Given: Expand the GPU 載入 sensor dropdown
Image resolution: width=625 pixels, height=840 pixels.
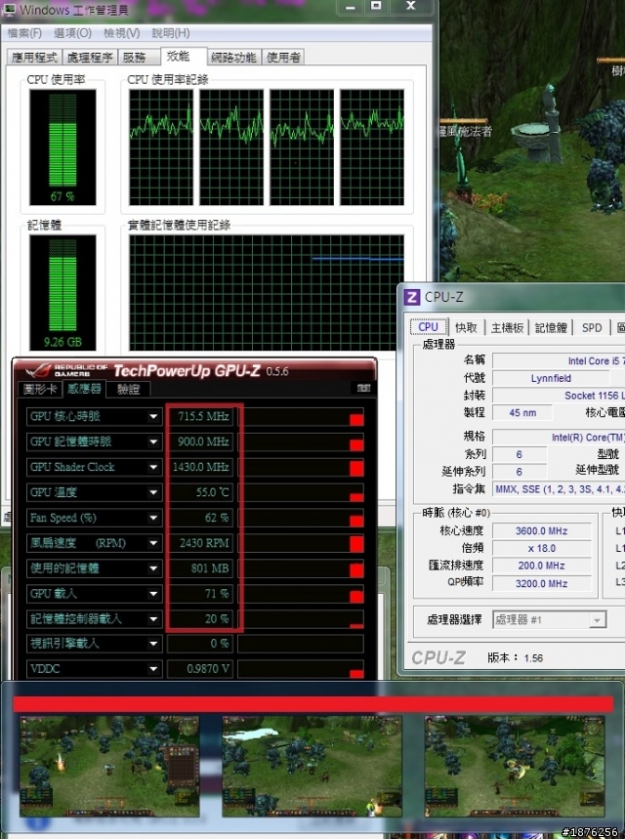Looking at the screenshot, I should (153, 593).
